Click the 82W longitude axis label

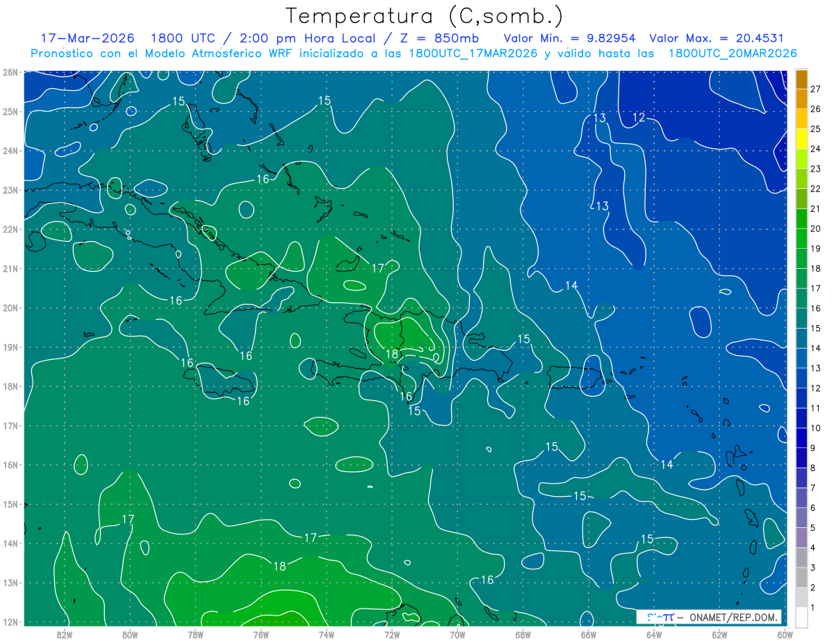pyautogui.click(x=65, y=634)
